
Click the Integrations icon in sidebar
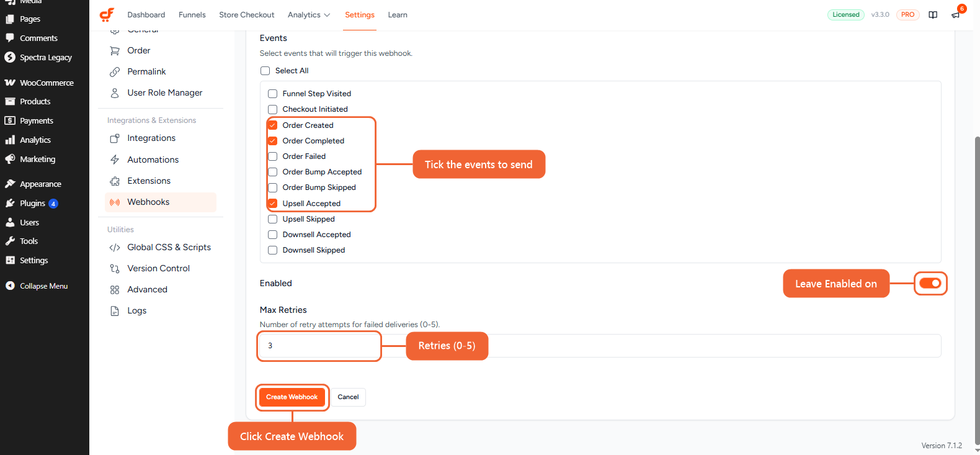[x=115, y=138]
